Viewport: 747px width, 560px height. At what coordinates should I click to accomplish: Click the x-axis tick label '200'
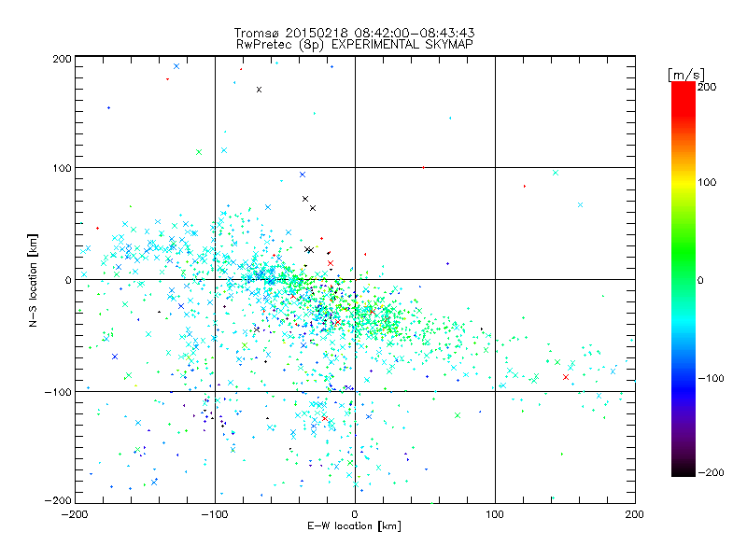635,515
